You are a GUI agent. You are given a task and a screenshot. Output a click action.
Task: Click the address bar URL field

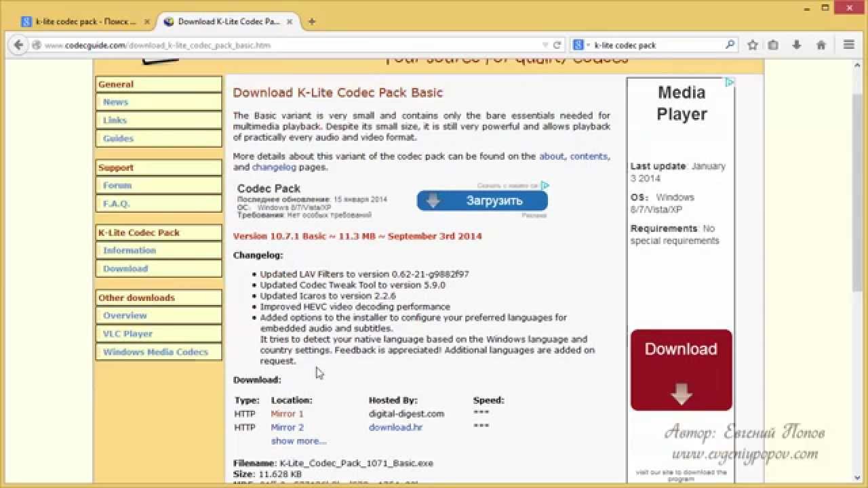[x=292, y=45]
